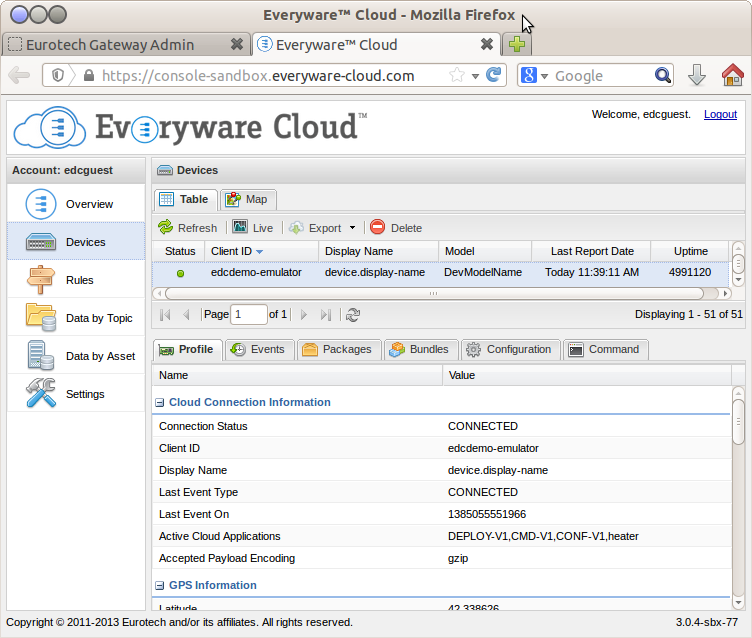This screenshot has width=752, height=638.
Task: Click the Value column header in Profile
Action: [x=587, y=375]
